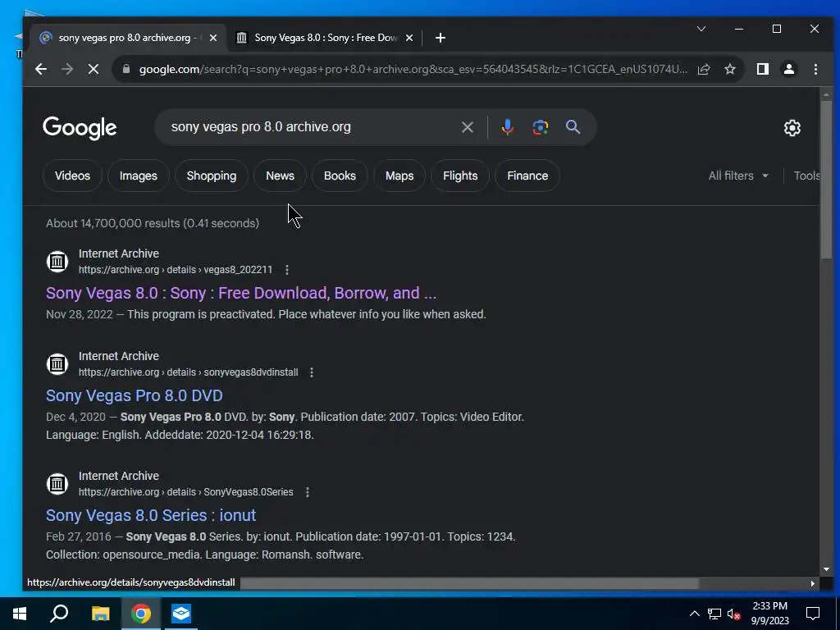840x630 pixels.
Task: View site information via the lock icon
Action: tap(126, 69)
